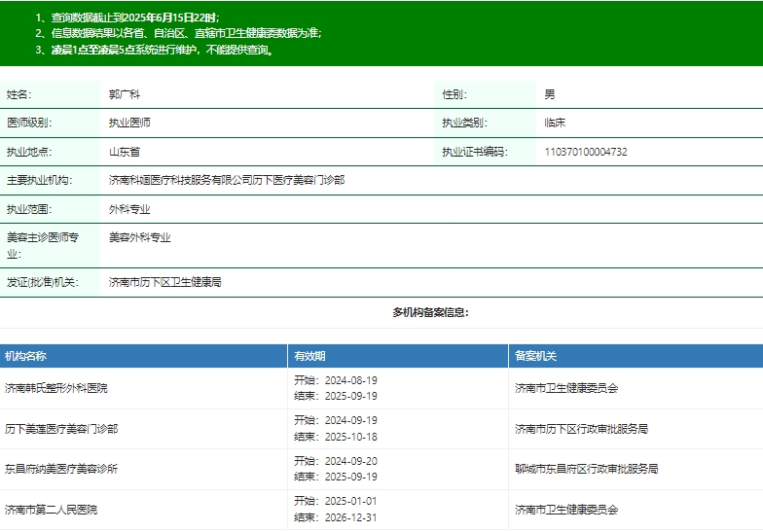Screen dimensions: 763x532
Task: Click the 医师级别 label
Action: click(29, 123)
